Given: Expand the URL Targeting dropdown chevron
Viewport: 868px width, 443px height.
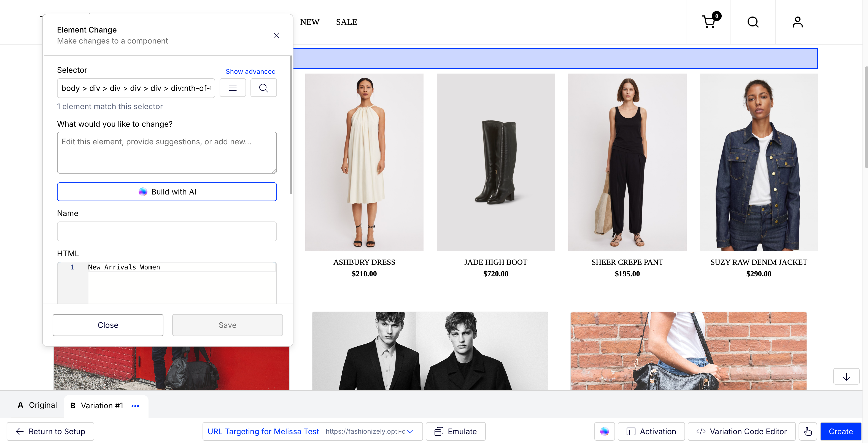Looking at the screenshot, I should point(410,431).
